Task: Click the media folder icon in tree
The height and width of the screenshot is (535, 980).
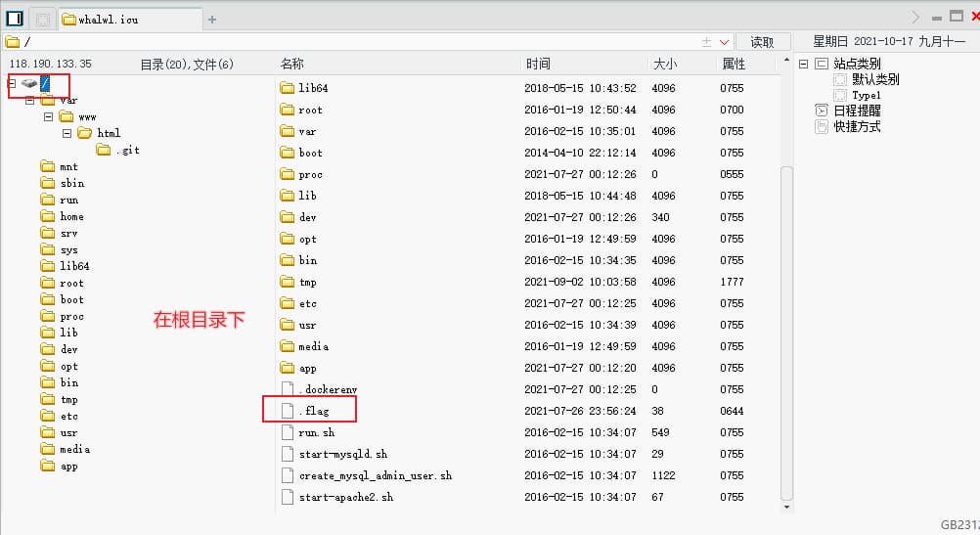Action: click(x=48, y=449)
